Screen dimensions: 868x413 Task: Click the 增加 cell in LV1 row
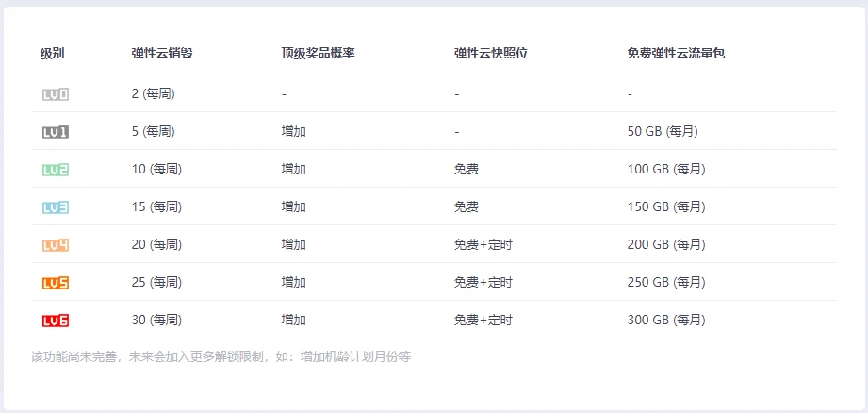(293, 132)
